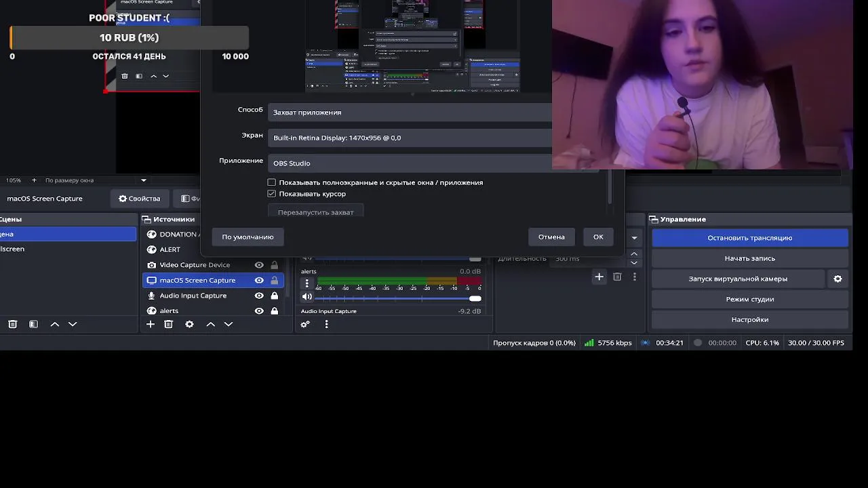Image resolution: width=868 pixels, height=488 pixels.
Task: Hide the Video Capture Device source
Action: pos(259,265)
